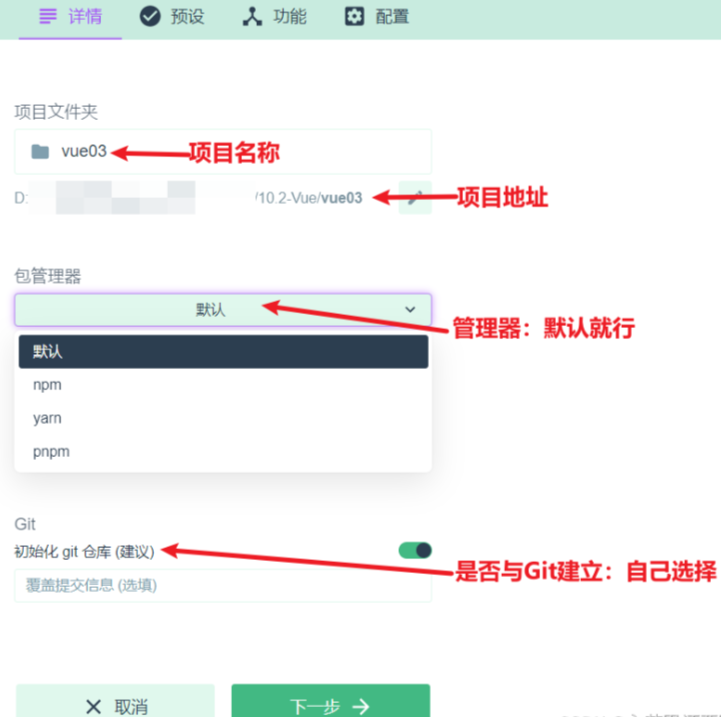Collapse the 包管理器 dropdown showing 默认
Image resolution: width=721 pixels, height=717 pixels.
223,310
